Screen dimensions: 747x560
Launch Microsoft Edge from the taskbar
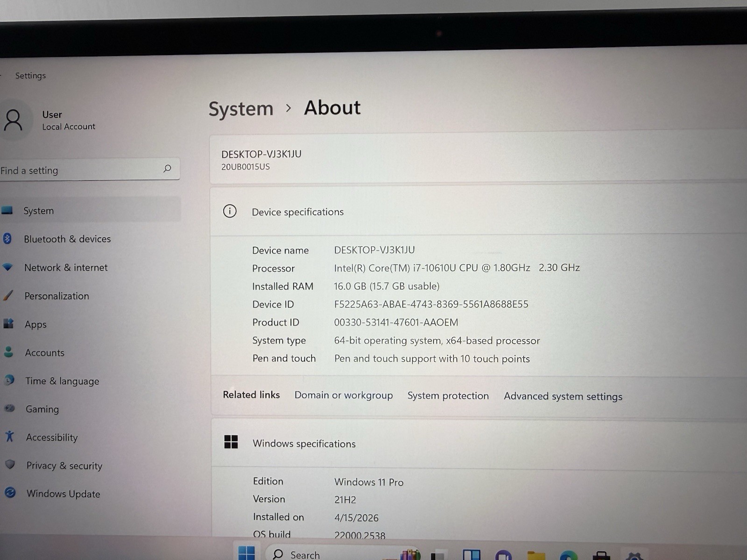pyautogui.click(x=569, y=555)
